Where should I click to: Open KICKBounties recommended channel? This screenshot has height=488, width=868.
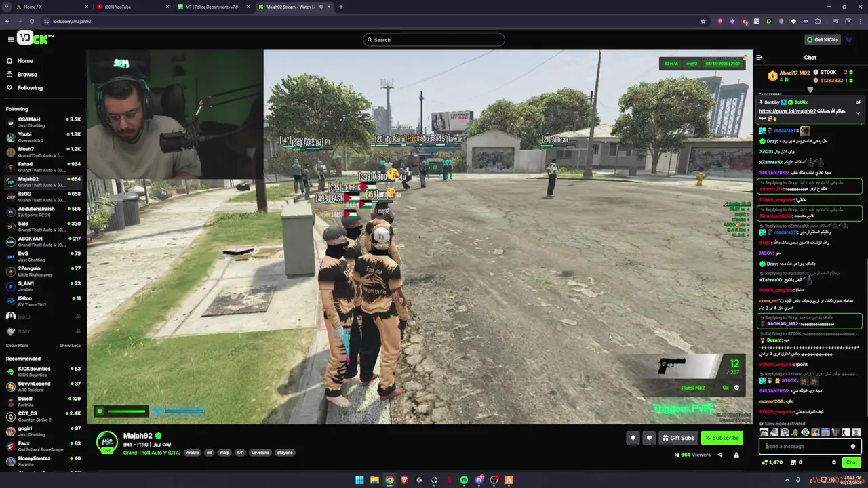pos(43,371)
